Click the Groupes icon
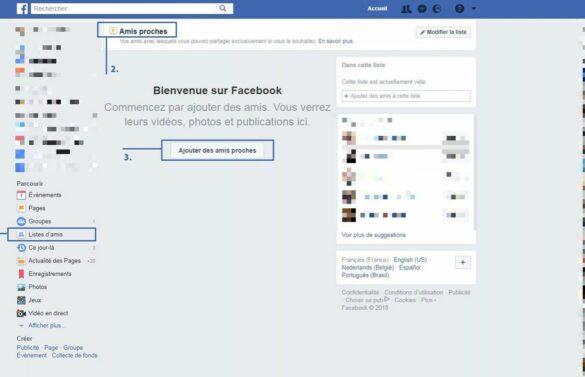 click(21, 221)
